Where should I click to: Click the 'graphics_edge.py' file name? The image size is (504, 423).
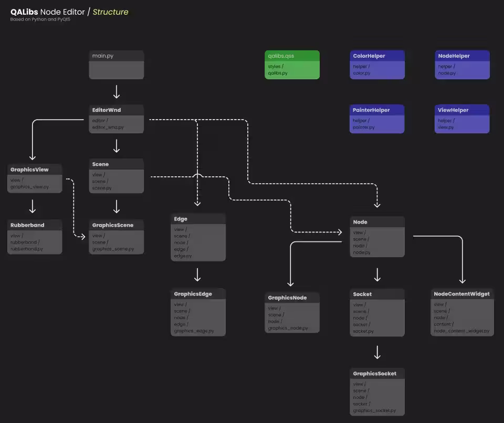pos(194,331)
